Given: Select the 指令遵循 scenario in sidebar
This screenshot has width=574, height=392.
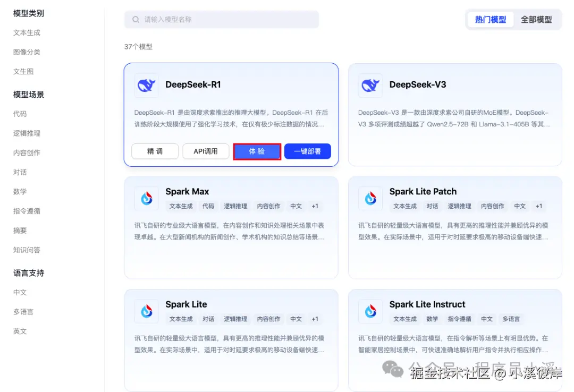Looking at the screenshot, I should coord(27,211).
